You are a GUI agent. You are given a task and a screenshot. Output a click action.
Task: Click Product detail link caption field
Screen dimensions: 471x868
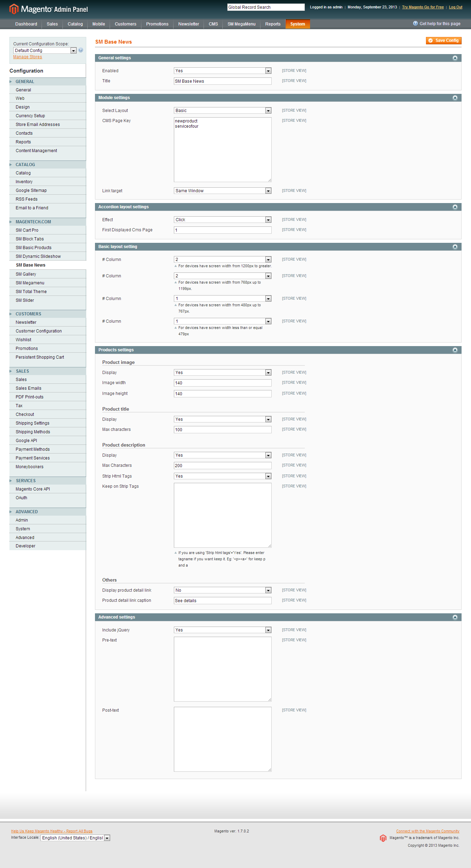(x=222, y=601)
